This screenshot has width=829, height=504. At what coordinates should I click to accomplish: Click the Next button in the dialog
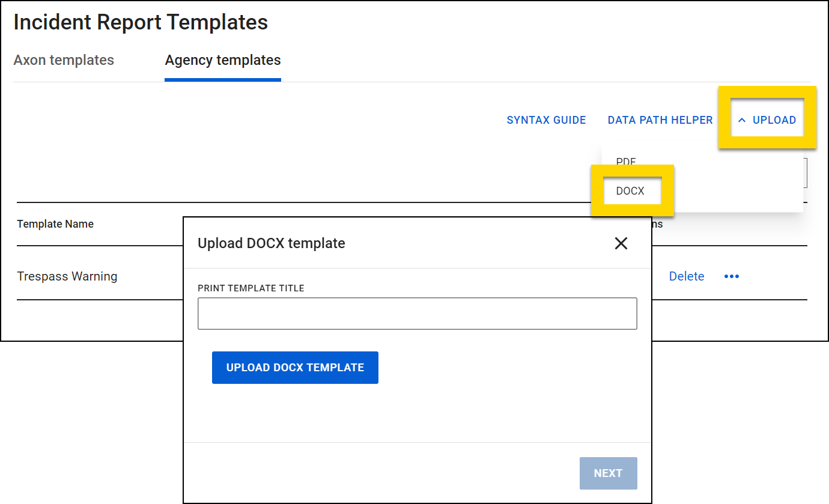pos(608,473)
